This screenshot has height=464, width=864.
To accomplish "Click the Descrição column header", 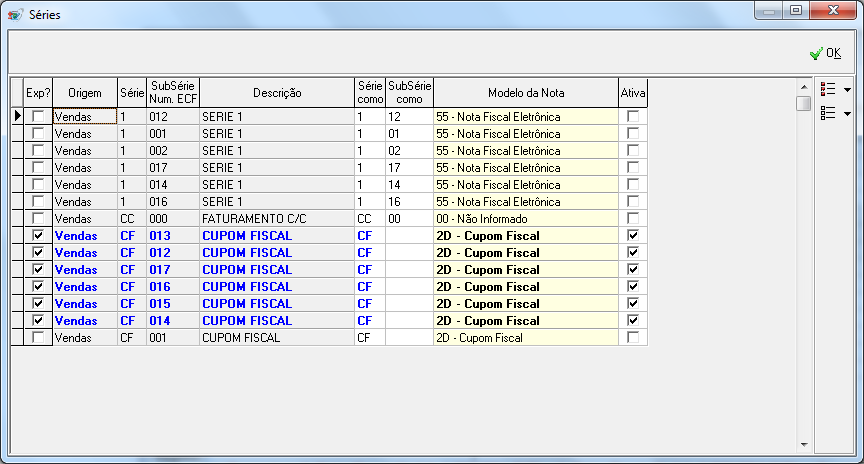I will (277, 93).
